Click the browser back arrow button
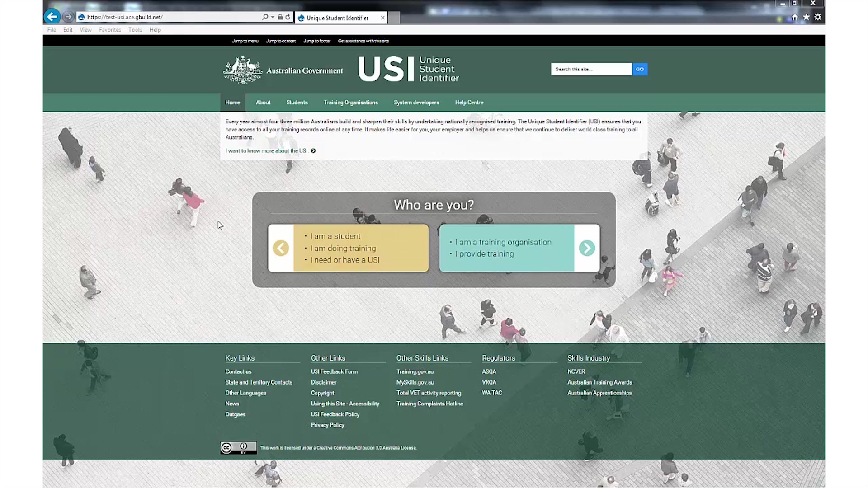Image resolution: width=868 pixels, height=488 pixels. (x=52, y=17)
